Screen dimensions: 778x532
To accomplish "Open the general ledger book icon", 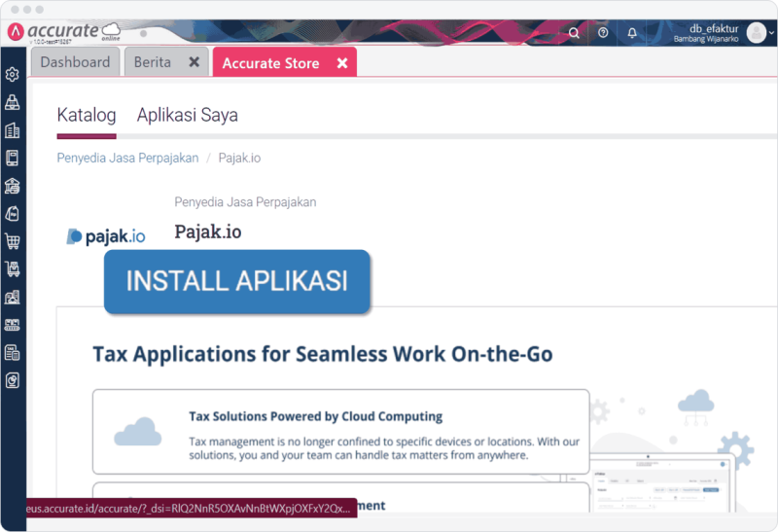I will pos(13,158).
